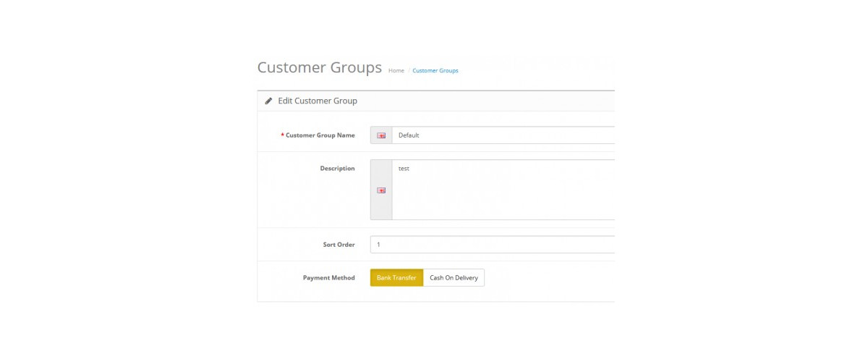Select Bank Transfer payment method

[x=396, y=278]
